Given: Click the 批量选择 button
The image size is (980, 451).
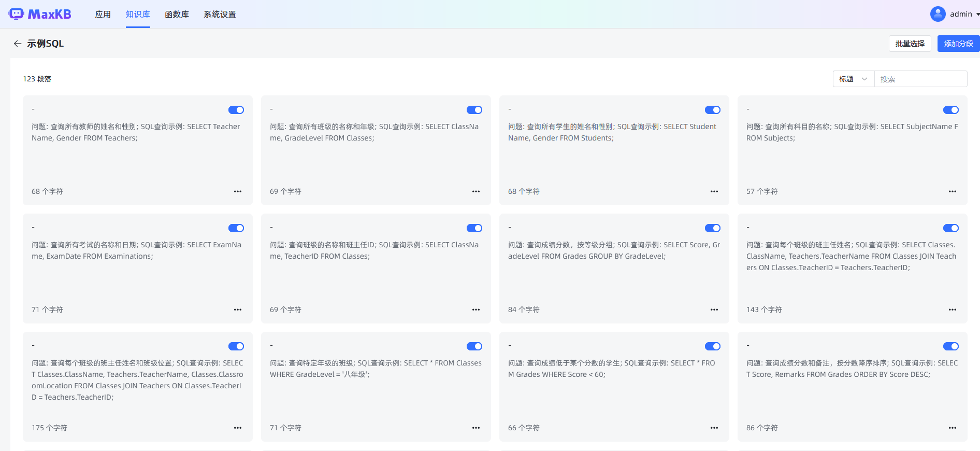Looking at the screenshot, I should tap(910, 44).
